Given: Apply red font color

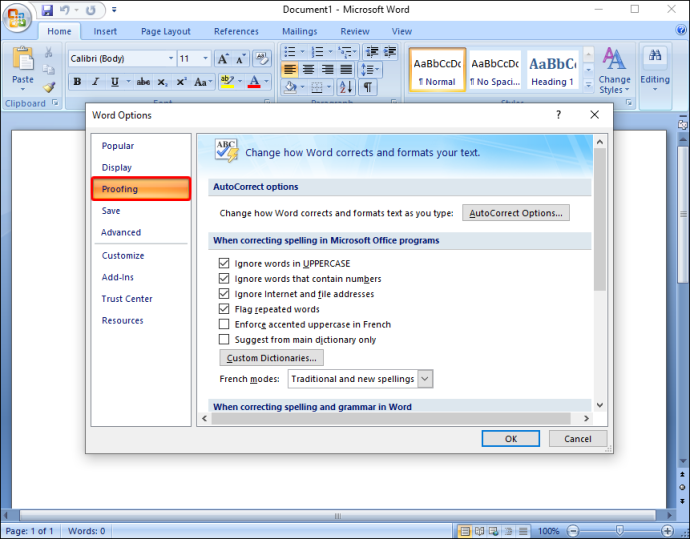Looking at the screenshot, I should [254, 81].
